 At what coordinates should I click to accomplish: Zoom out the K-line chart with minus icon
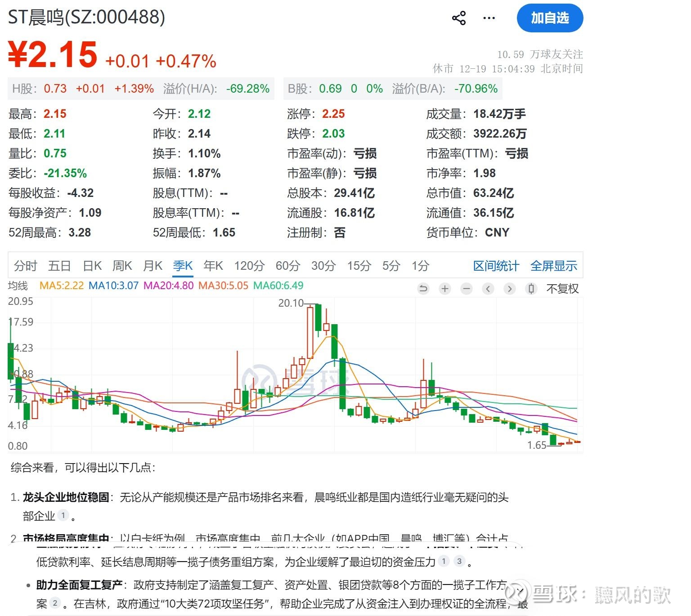(467, 289)
